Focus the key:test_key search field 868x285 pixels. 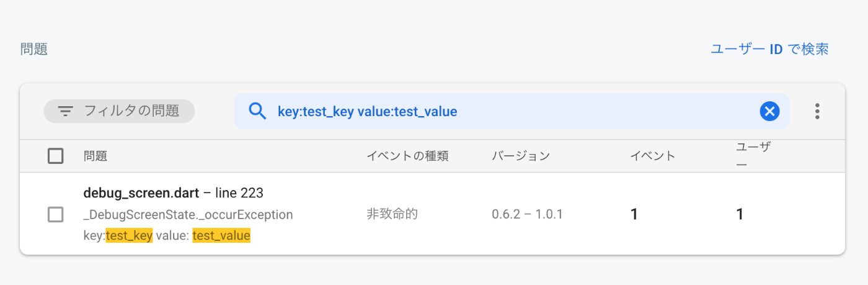pos(511,111)
